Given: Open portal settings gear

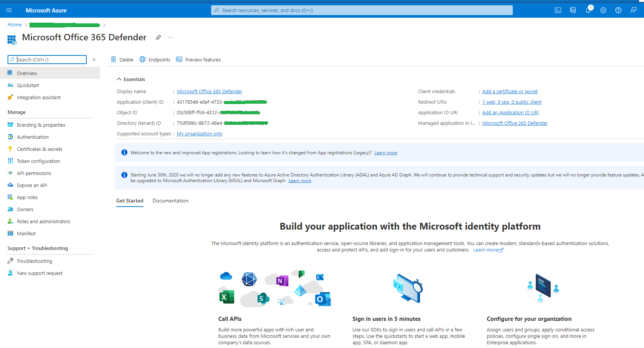Looking at the screenshot, I should (603, 10).
